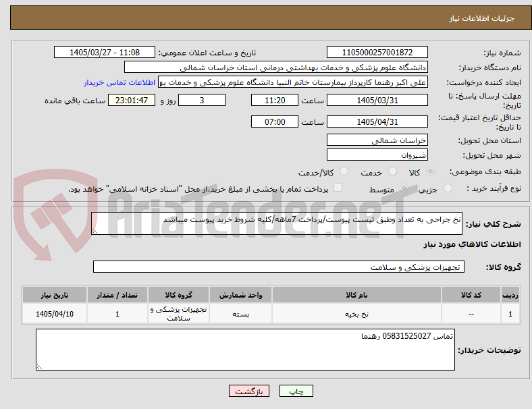Click the چاپ print button
The height and width of the screenshot is (409, 532).
(x=296, y=391)
